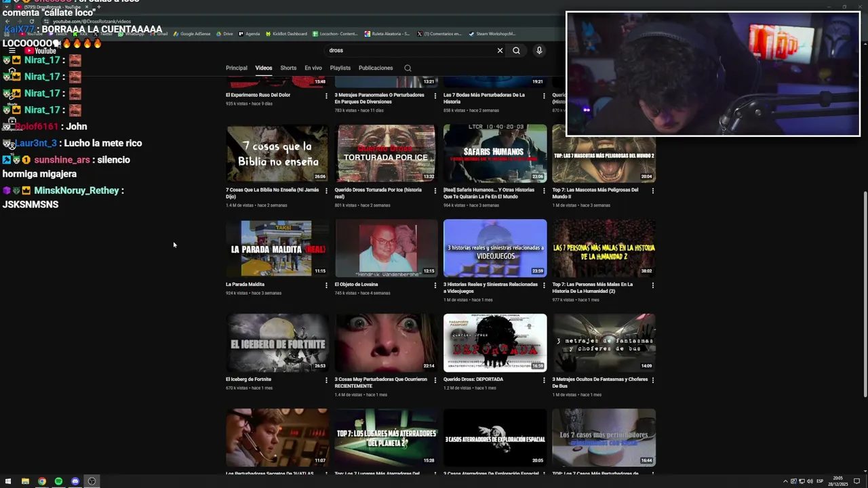Switch to the Shorts tab
The height and width of the screenshot is (488, 868).
tap(288, 68)
